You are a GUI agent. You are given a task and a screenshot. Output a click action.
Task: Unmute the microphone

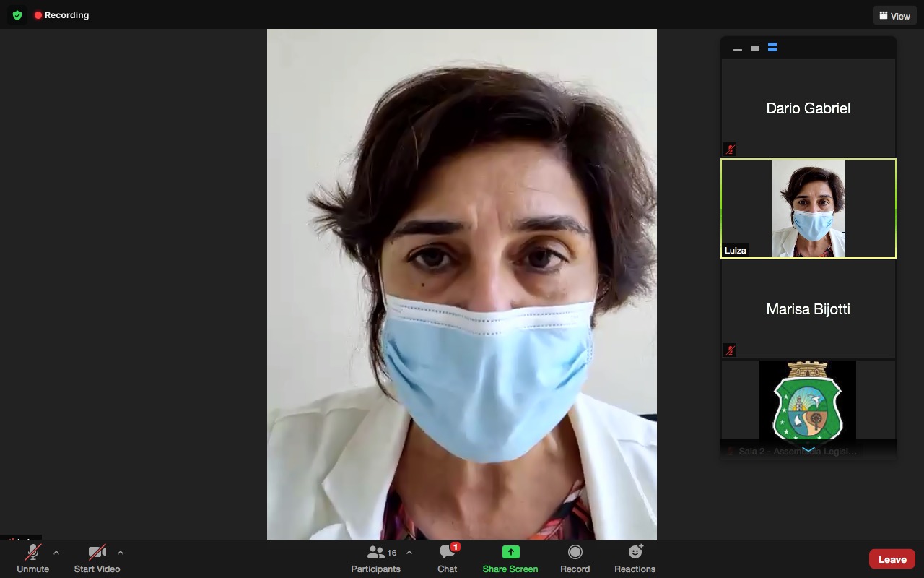[x=33, y=558]
